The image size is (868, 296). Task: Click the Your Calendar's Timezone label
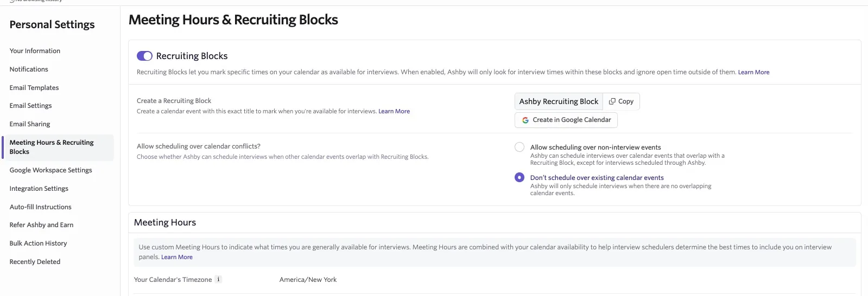pos(173,280)
